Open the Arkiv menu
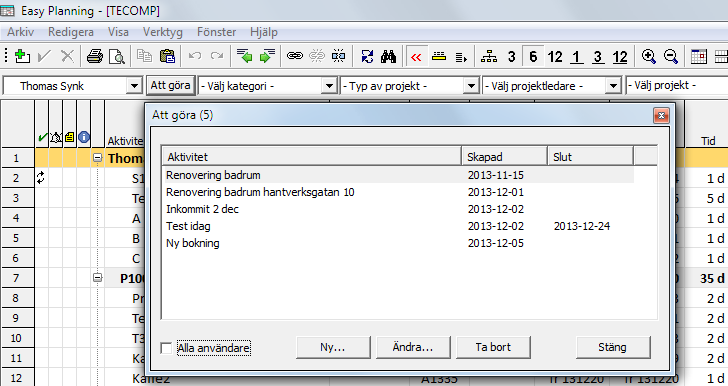This screenshot has height=386, width=728. point(20,32)
